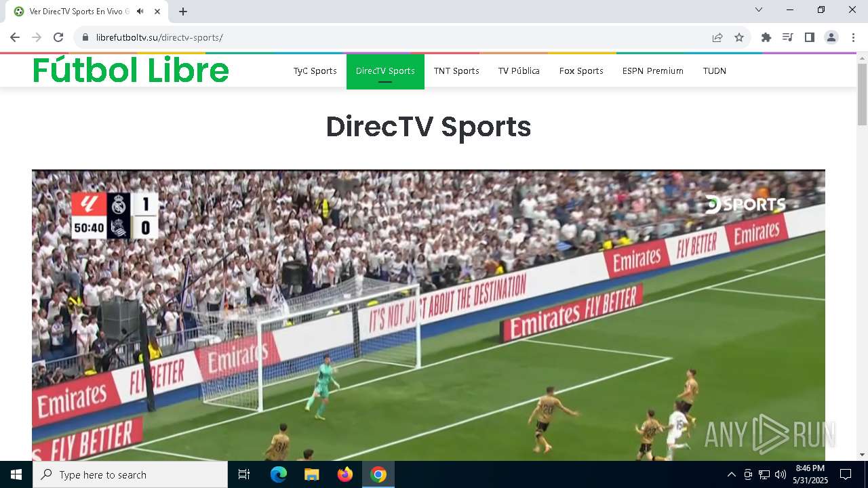
Task: Open Task View on the taskbar
Action: click(x=244, y=474)
